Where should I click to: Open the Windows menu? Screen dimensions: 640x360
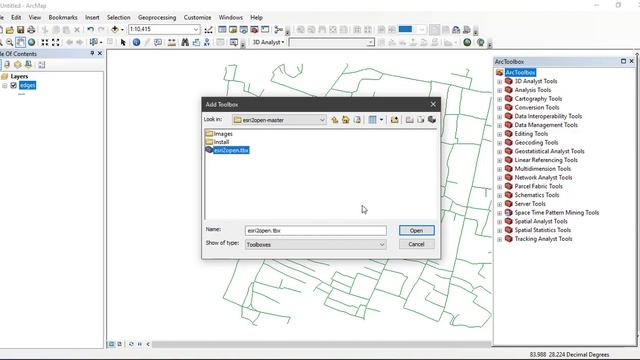pyautogui.click(x=231, y=18)
